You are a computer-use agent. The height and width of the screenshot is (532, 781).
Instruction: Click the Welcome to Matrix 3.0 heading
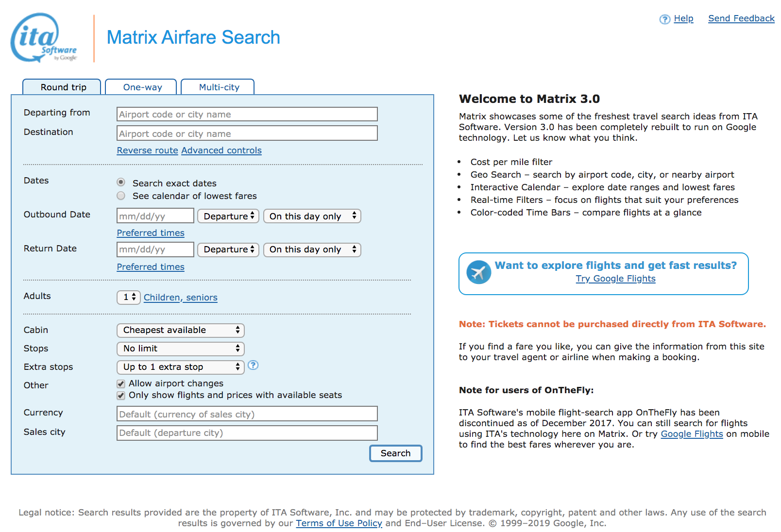(529, 99)
